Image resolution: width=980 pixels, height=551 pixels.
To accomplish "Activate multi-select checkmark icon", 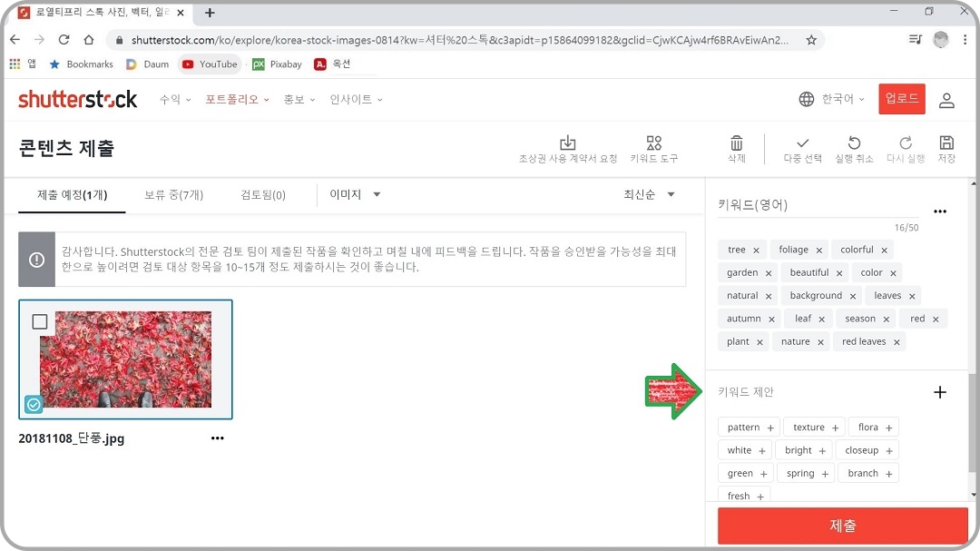I will [803, 143].
